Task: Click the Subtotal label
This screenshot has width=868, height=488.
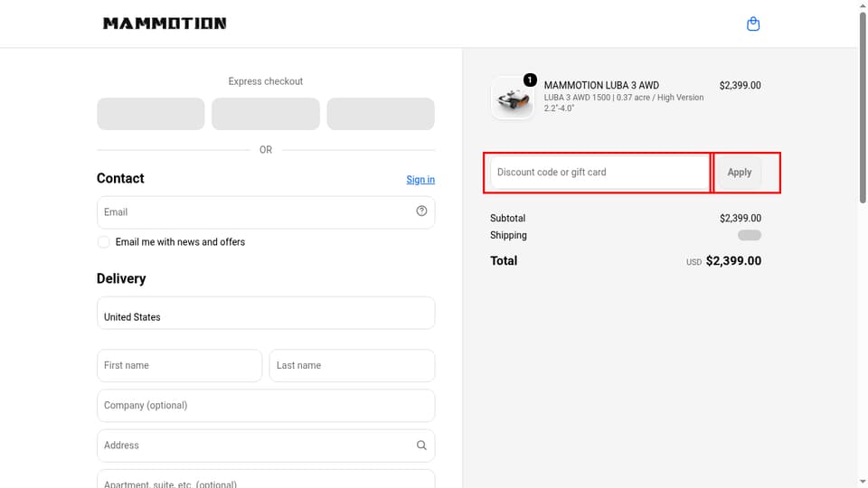Action: 507,218
